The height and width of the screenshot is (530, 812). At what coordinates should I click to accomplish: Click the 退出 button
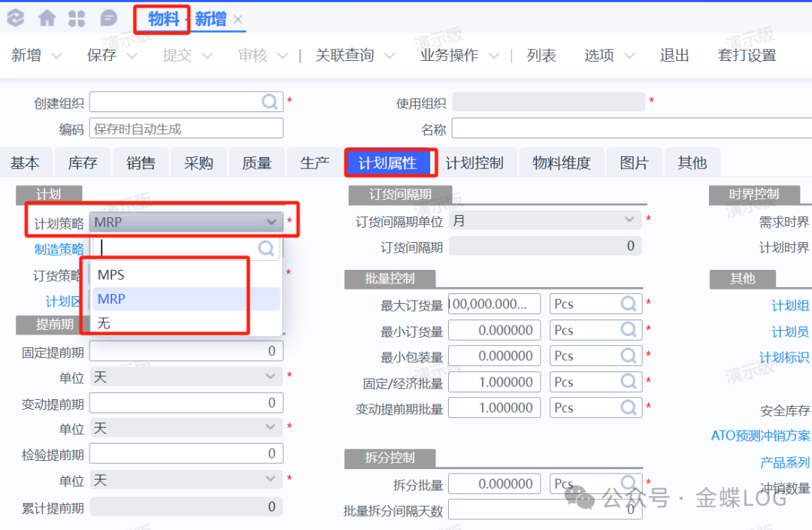674,56
